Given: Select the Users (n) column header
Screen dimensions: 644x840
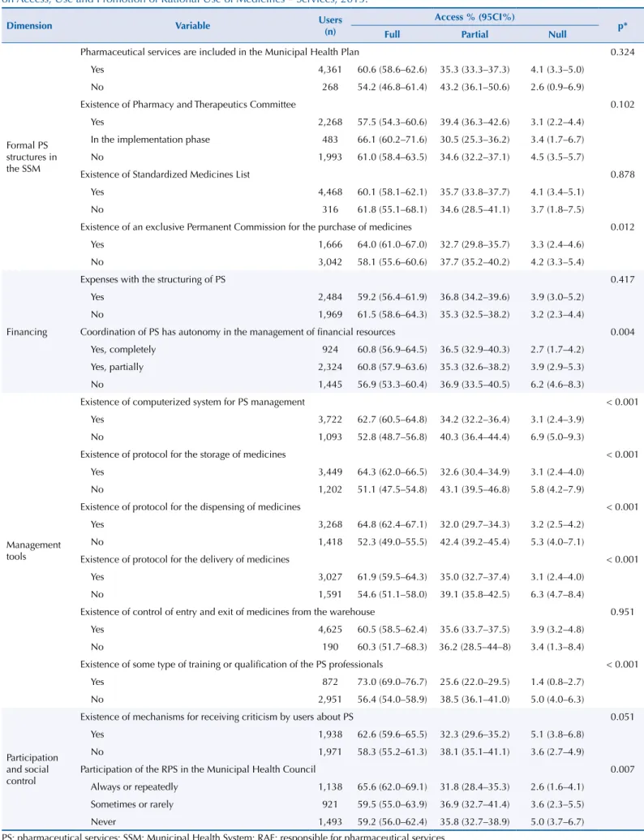Looking at the screenshot, I should (330, 26).
